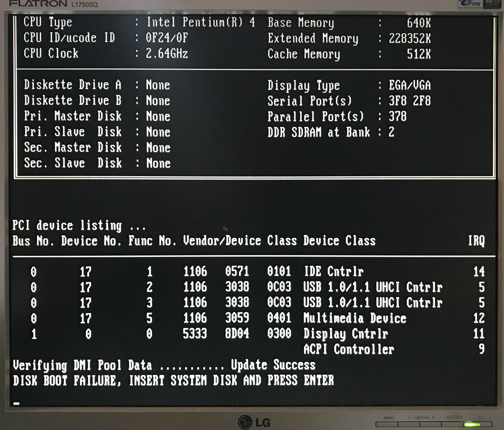Click the blinking text cursor
This screenshot has height=430, width=504.
point(16,404)
